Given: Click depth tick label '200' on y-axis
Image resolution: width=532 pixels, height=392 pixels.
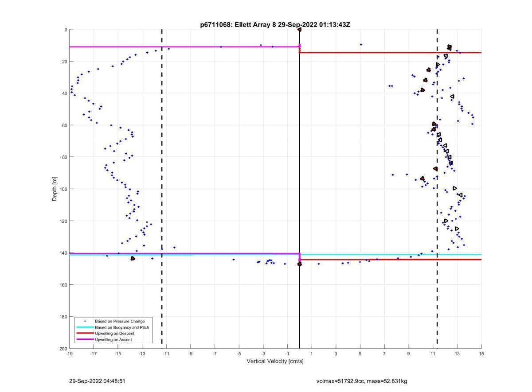Looking at the screenshot, I should click(x=63, y=349).
